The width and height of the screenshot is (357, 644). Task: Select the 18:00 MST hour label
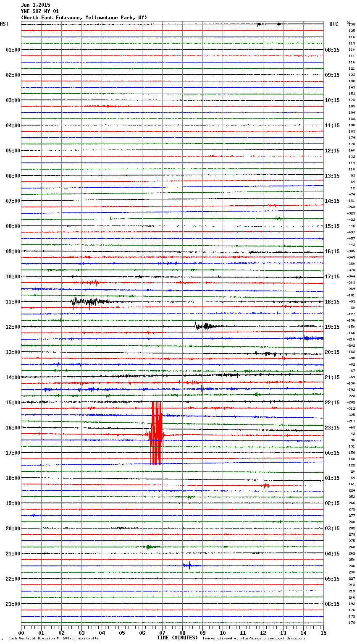click(x=13, y=478)
